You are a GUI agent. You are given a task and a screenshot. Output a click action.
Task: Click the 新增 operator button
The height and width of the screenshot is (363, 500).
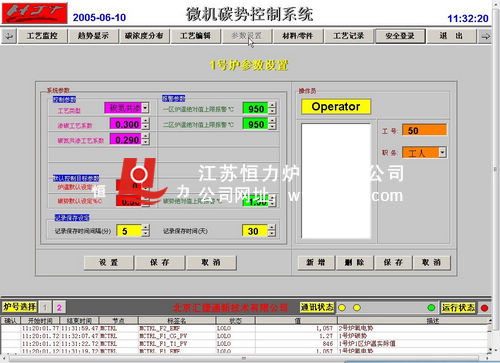(x=316, y=262)
